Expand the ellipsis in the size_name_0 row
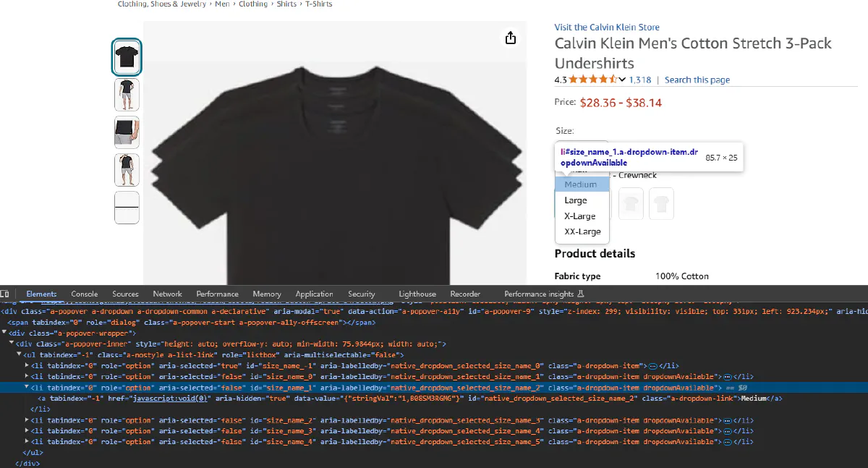868x468 pixels. (729, 377)
